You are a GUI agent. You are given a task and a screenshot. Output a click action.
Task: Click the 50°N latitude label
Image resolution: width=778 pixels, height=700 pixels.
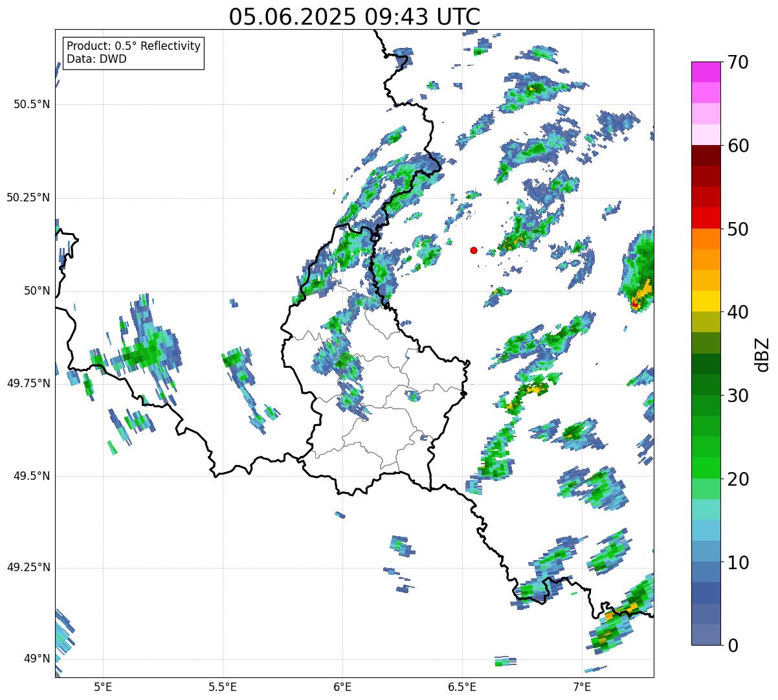(x=37, y=291)
